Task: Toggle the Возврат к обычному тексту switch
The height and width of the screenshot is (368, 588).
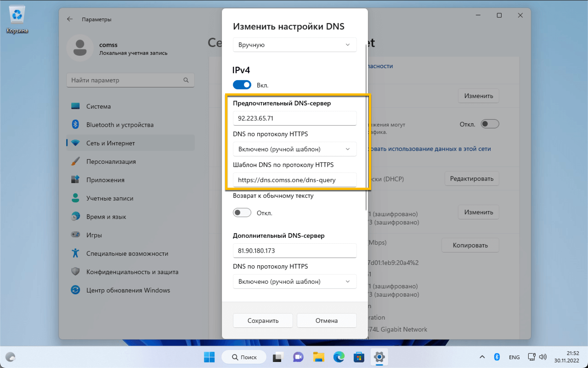Action: point(242,213)
